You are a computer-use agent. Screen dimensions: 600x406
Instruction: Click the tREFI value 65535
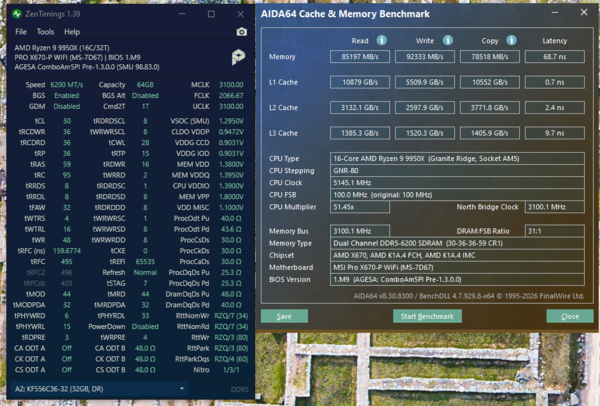pyautogui.click(x=145, y=261)
